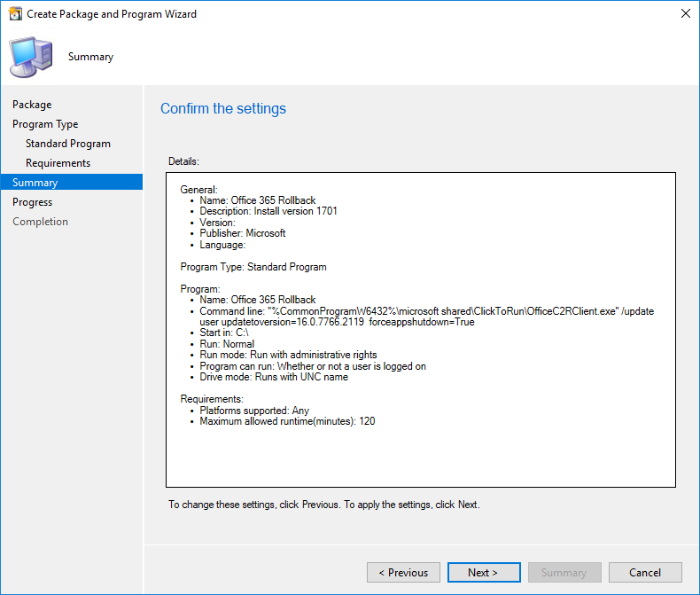Click 'Program Type: Standard Program' text
This screenshot has width=700, height=595.
253,267
